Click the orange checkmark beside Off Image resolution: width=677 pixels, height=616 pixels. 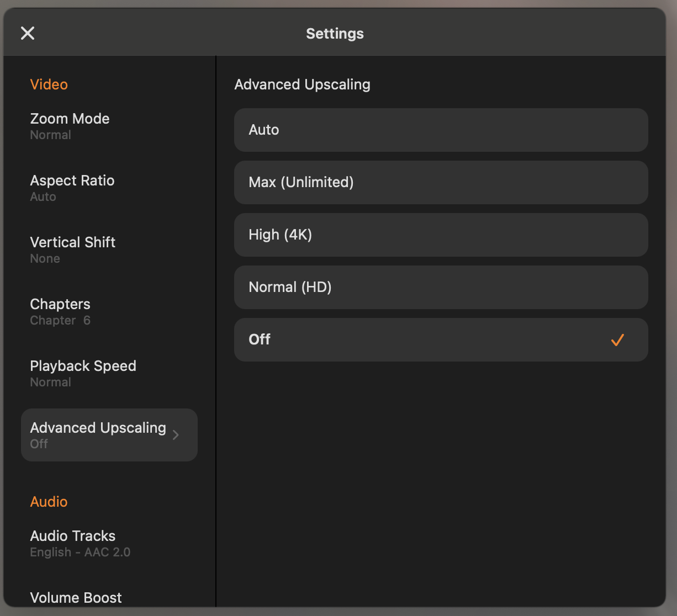coord(617,340)
